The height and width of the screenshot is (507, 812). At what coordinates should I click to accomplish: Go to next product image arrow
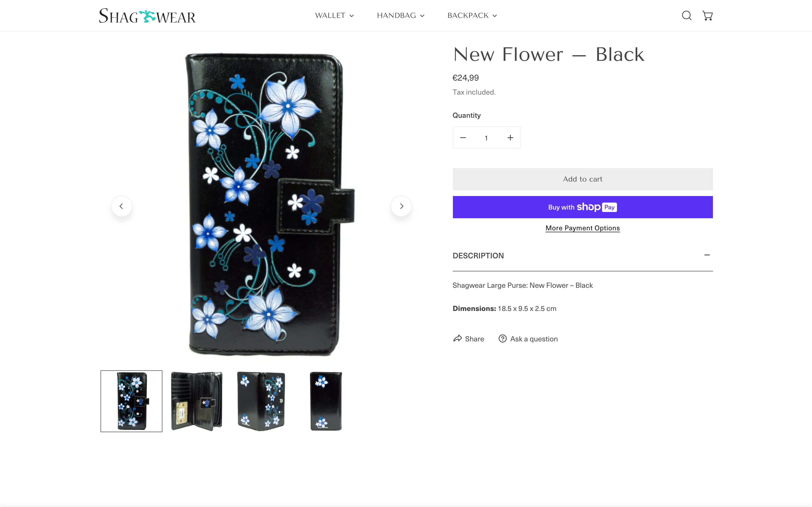click(x=401, y=206)
